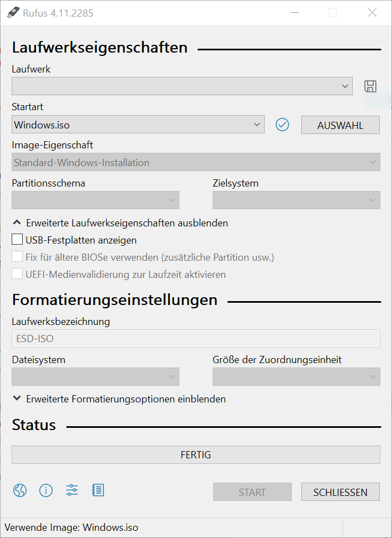This screenshot has height=538, width=392.
Task: Collapse Erweiterte Laufwerkseigenschaften ausblenden
Action: [120, 223]
